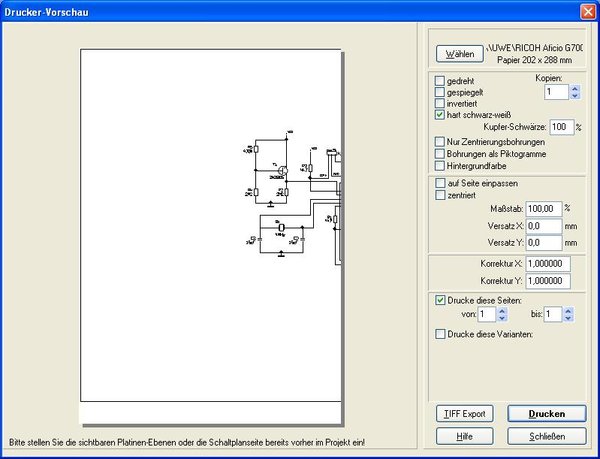Click the RICOH Aficio printer name text

534,48
